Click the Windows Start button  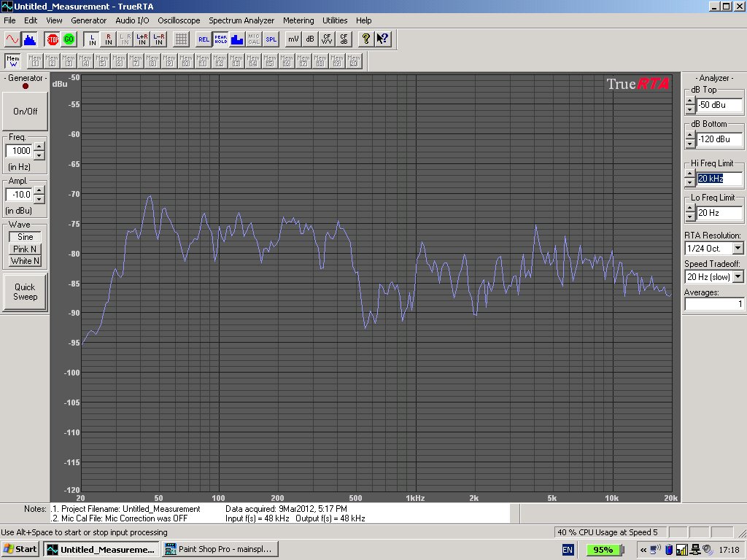(x=20, y=549)
